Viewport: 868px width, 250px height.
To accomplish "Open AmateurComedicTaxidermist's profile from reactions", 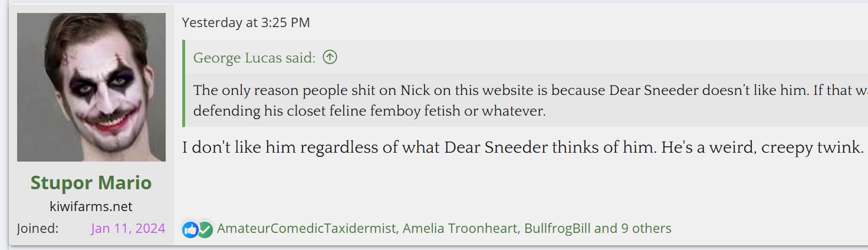I will (306, 228).
